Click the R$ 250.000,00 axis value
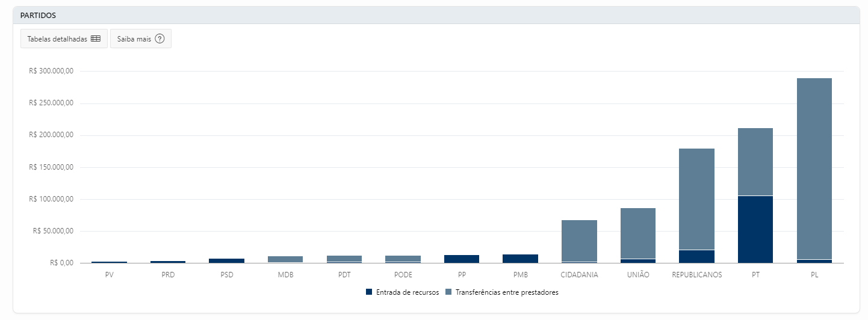This screenshot has width=868, height=320. [x=51, y=103]
